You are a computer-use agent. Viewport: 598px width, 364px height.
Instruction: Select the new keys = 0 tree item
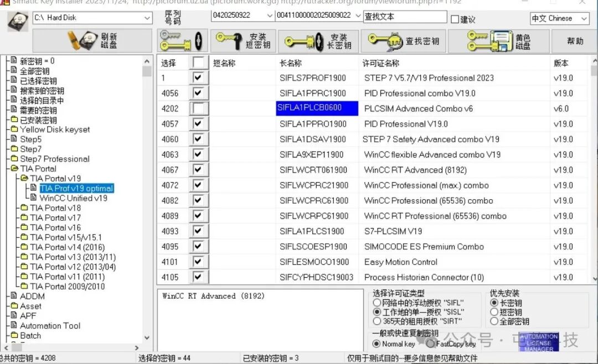tap(37, 61)
